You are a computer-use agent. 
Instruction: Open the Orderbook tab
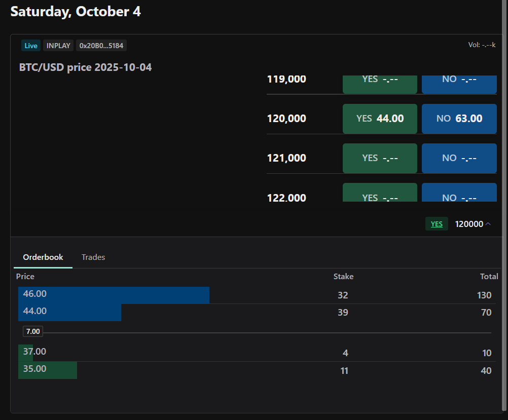click(x=43, y=257)
